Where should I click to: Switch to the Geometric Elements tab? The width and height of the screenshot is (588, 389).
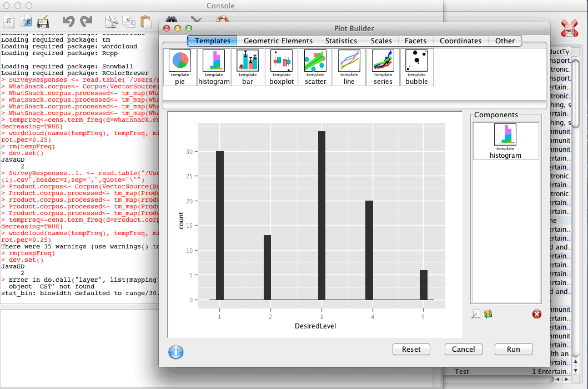pos(278,41)
